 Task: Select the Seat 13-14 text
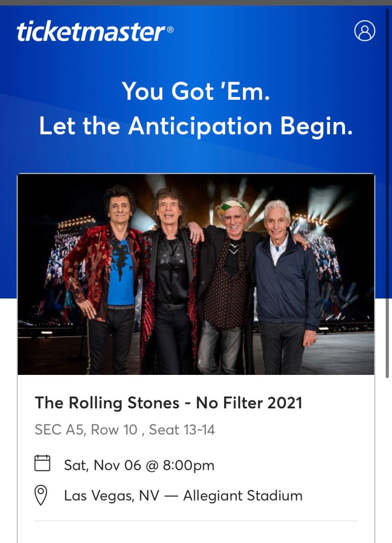pos(182,430)
